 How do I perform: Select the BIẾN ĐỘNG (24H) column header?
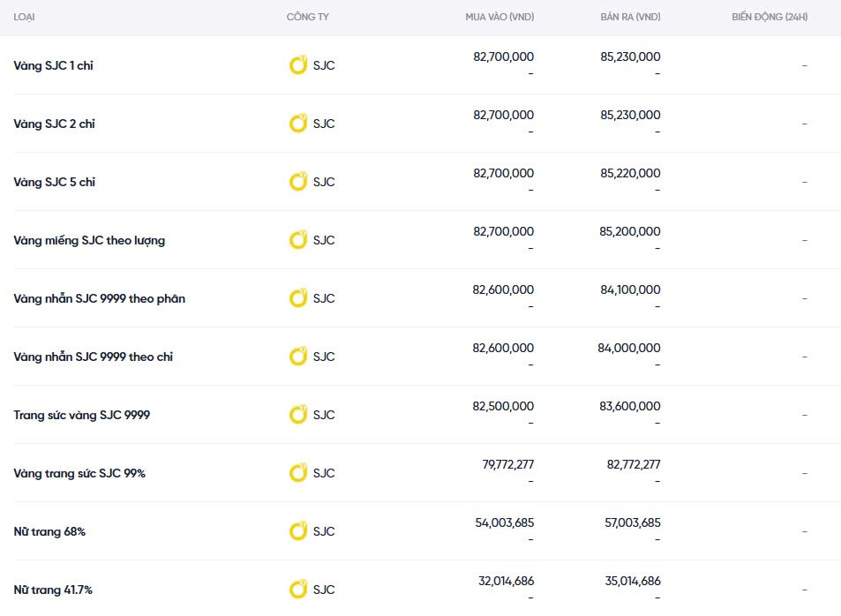tap(769, 18)
